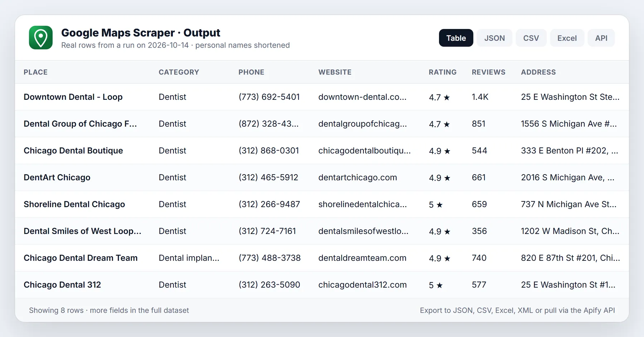Click address 1202 W Madison St
644x337 pixels.
[x=570, y=231]
